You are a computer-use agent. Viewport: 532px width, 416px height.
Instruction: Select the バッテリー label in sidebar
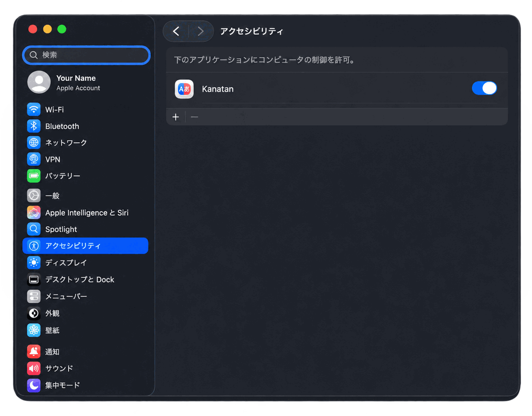click(63, 176)
